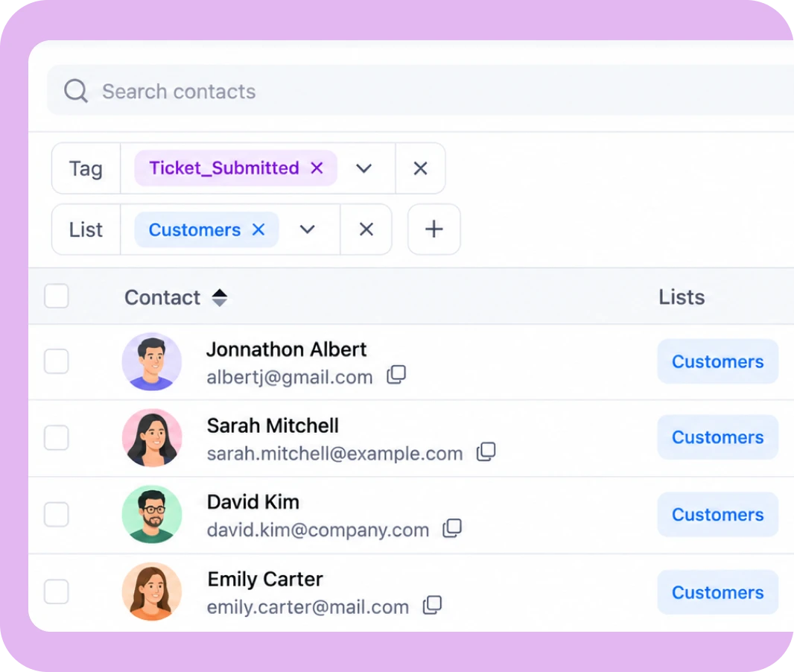This screenshot has height=672, width=794.
Task: Remove the Ticket_Submitted tag chip
Action: tap(317, 168)
